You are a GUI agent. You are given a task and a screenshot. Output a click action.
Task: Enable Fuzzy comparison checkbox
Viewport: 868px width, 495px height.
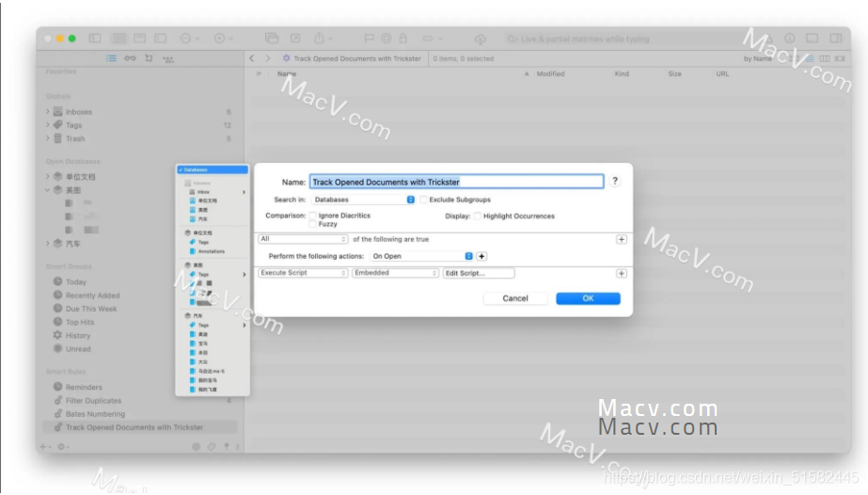[313, 224]
